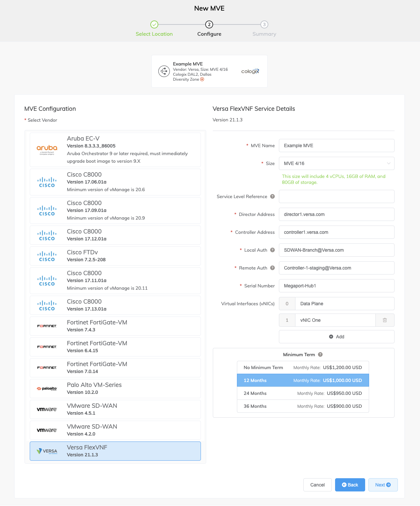The image size is (420, 506).
Task: Click the Add vNIC button
Action: [336, 337]
